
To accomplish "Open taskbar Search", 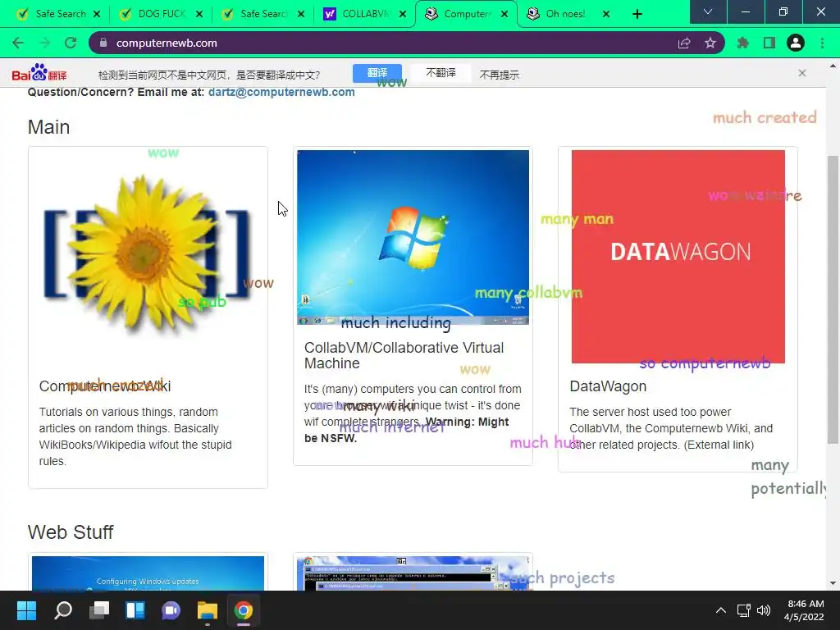I will tap(62, 610).
